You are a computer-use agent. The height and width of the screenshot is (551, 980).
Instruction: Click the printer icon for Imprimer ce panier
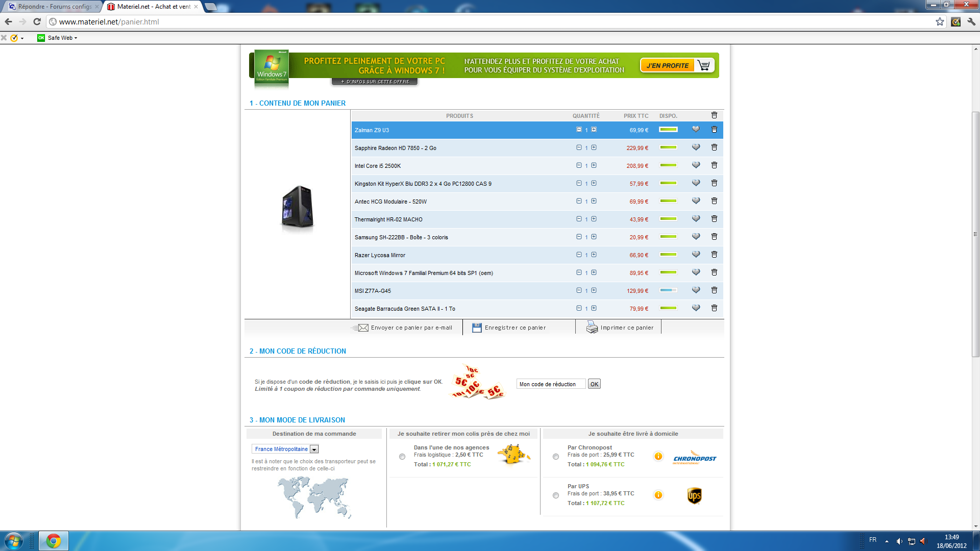592,328
